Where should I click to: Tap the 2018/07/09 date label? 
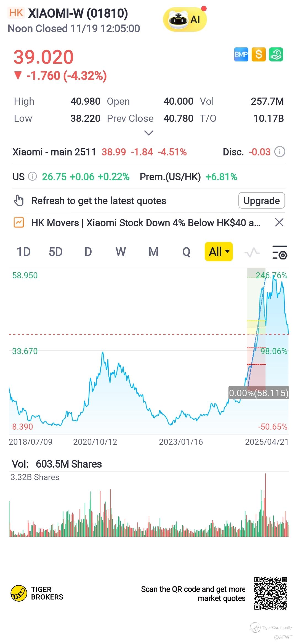pyautogui.click(x=31, y=442)
